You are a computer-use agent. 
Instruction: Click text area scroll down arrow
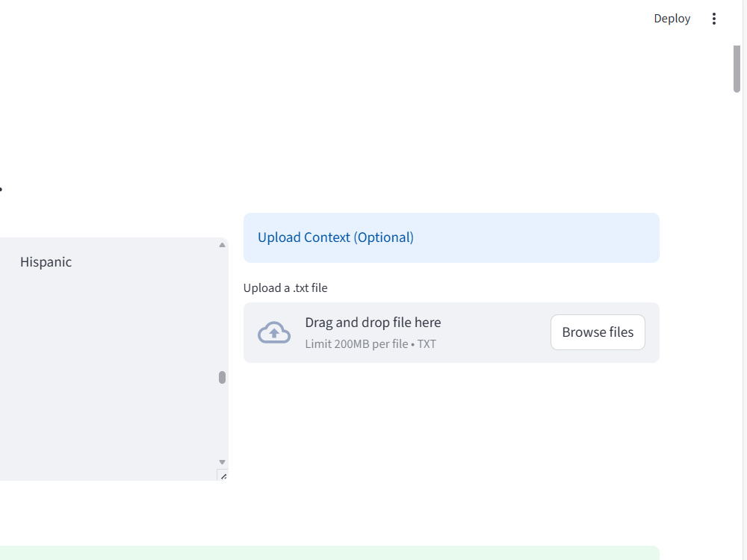222,462
